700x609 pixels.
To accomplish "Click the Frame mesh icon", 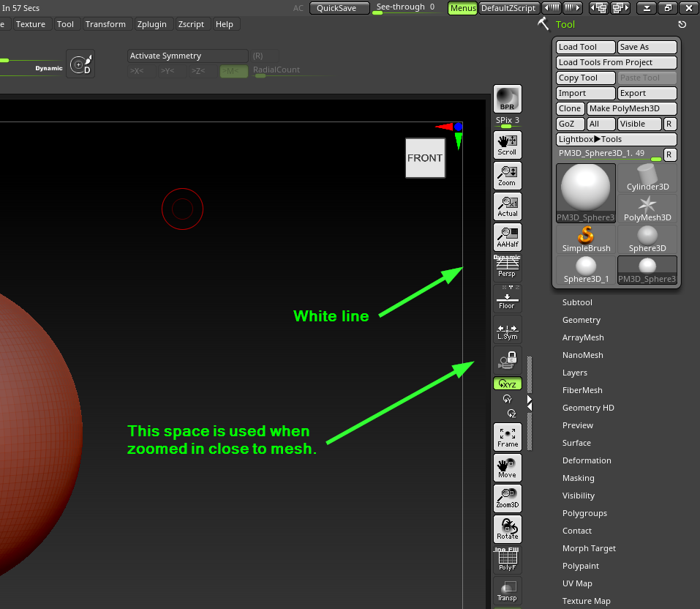I will click(x=507, y=436).
